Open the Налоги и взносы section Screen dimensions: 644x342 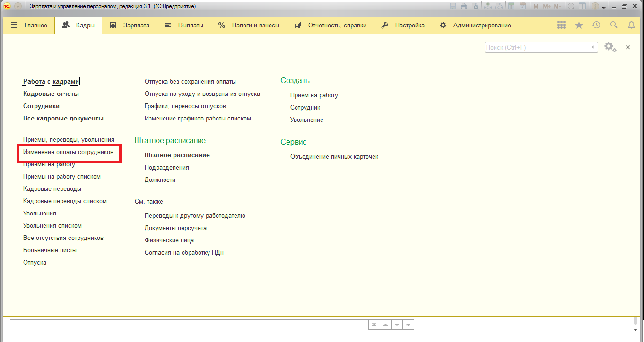pyautogui.click(x=248, y=25)
